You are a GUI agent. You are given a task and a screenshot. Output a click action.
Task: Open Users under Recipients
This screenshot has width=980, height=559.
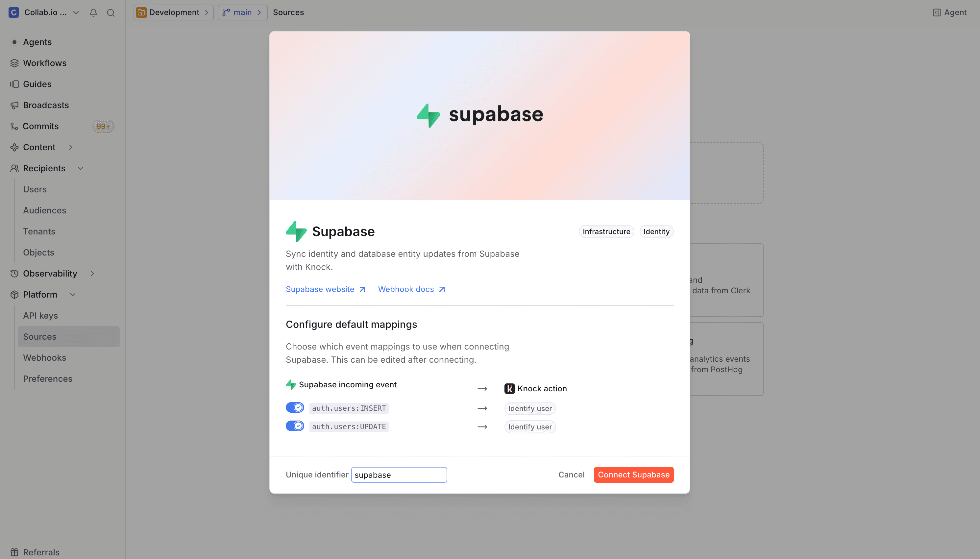click(x=35, y=189)
